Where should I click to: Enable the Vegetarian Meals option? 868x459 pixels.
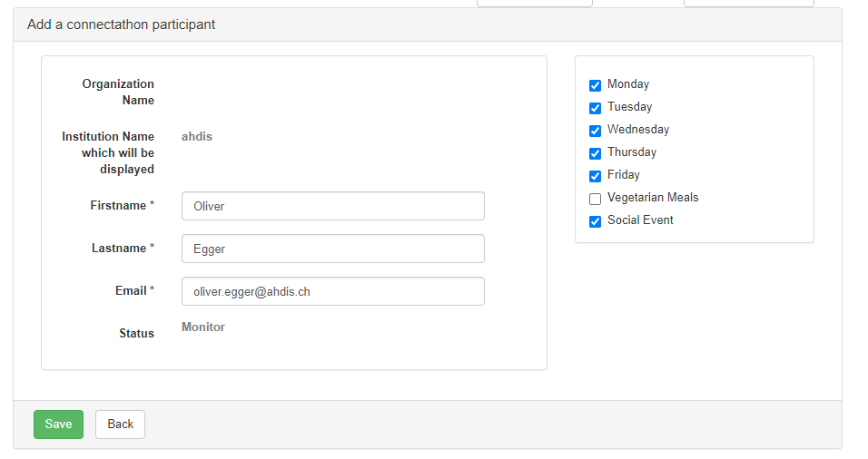(595, 199)
